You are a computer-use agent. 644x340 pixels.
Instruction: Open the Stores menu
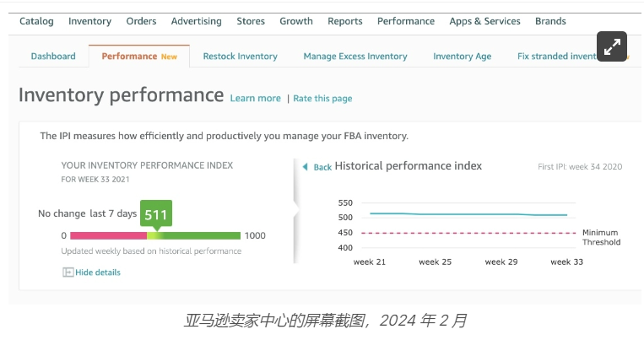pyautogui.click(x=251, y=21)
